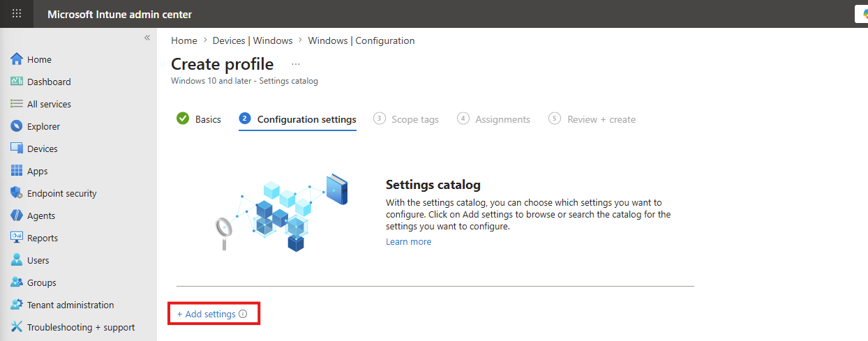Open the Create profile ellipsis menu
Screen dimensions: 868x341
click(296, 63)
